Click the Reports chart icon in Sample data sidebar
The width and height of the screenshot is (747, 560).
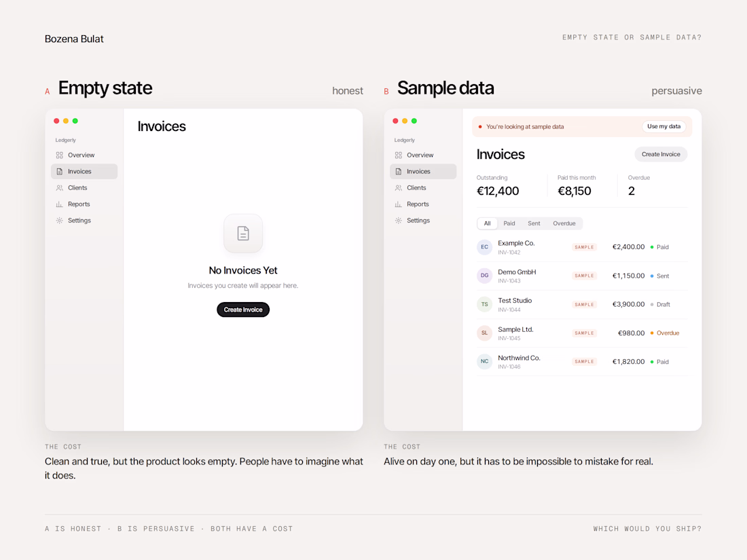pos(399,204)
